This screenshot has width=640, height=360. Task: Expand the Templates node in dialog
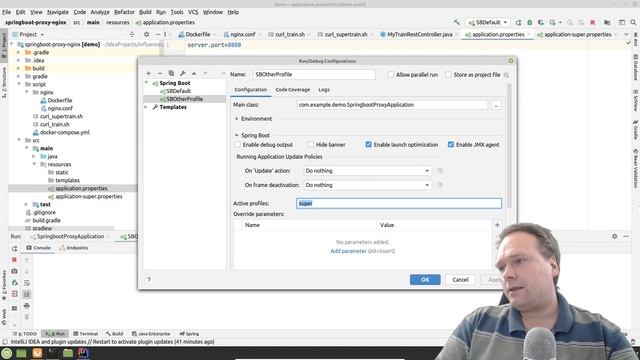pyautogui.click(x=147, y=107)
